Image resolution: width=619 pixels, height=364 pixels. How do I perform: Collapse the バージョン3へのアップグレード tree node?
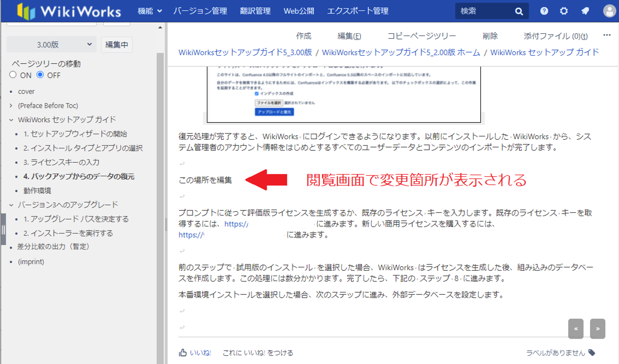coord(11,205)
